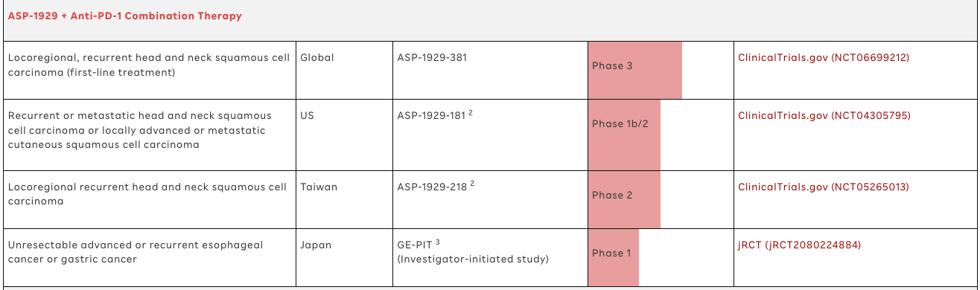Click the Investigator-initiated study note

(x=473, y=259)
